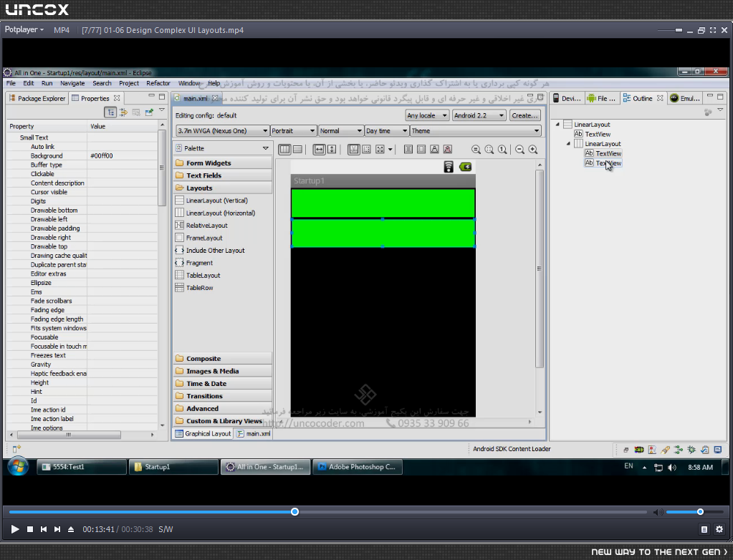The height and width of the screenshot is (560, 733).
Task: Switch to Graphical Layout tab
Action: (x=203, y=433)
